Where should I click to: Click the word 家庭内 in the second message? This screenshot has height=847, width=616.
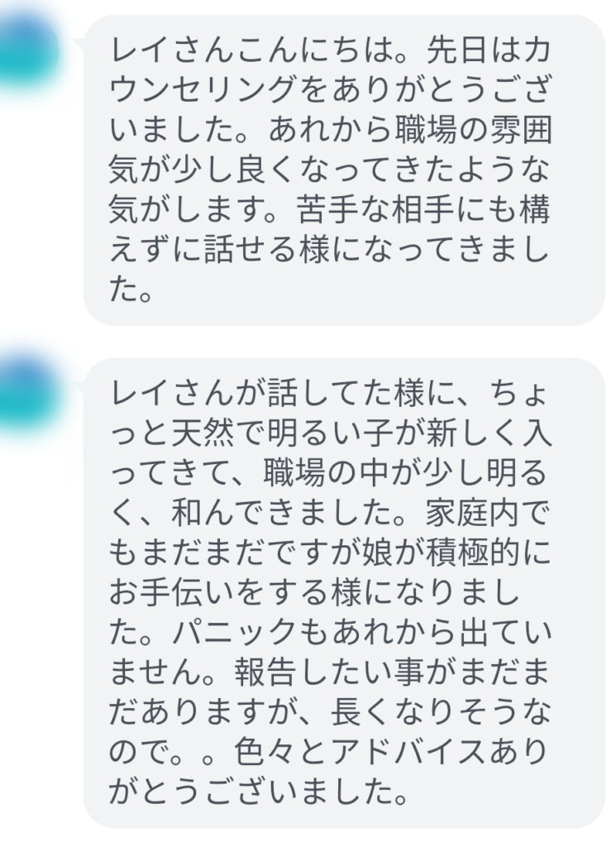click(473, 514)
